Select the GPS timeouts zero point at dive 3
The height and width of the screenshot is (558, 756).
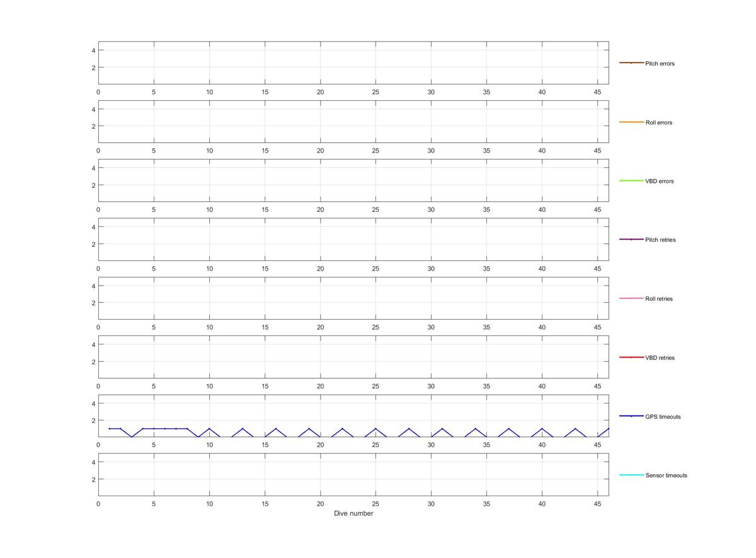(132, 436)
